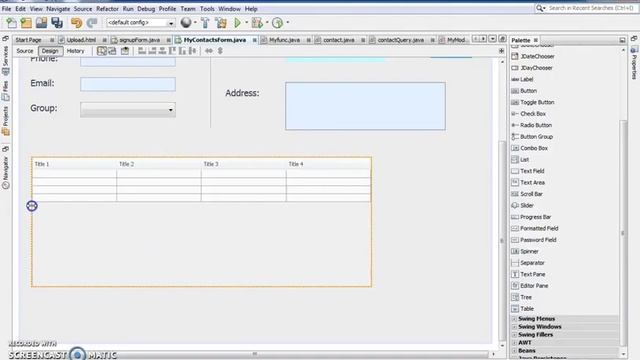Select Check Box in the Palette

click(529, 114)
